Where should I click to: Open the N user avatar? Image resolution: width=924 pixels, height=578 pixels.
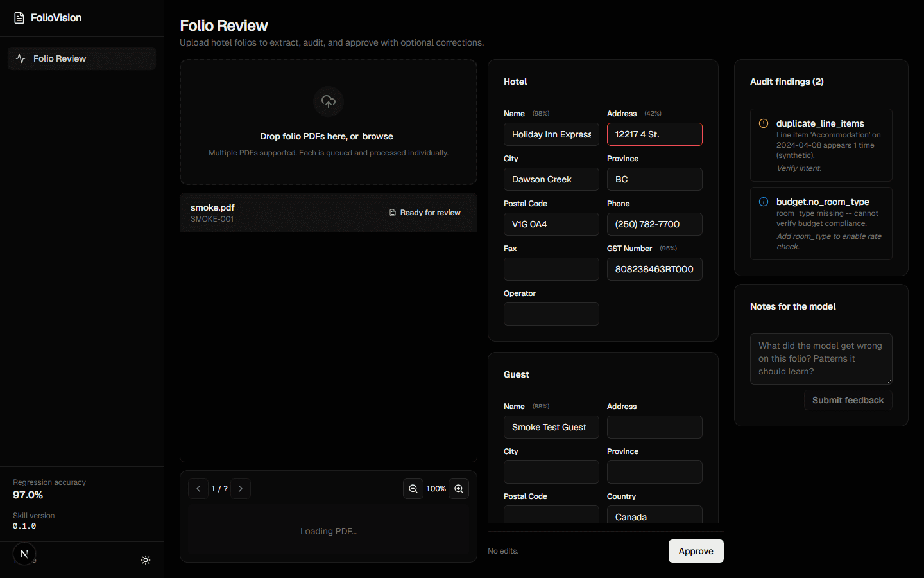pyautogui.click(x=24, y=554)
